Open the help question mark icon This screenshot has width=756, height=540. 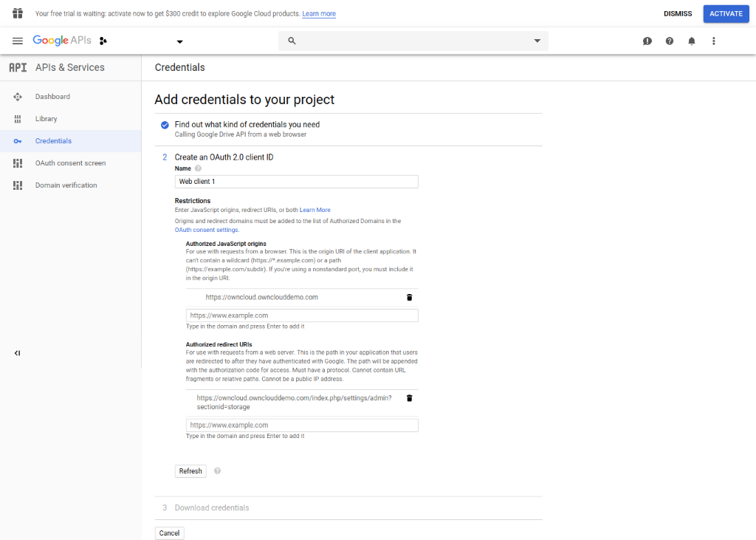click(669, 41)
